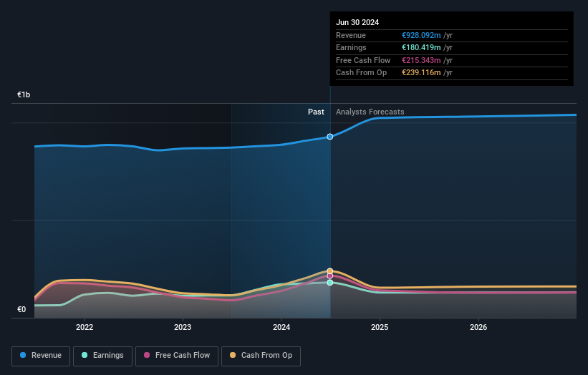Click the Revenue data point marker on chart

(330, 137)
